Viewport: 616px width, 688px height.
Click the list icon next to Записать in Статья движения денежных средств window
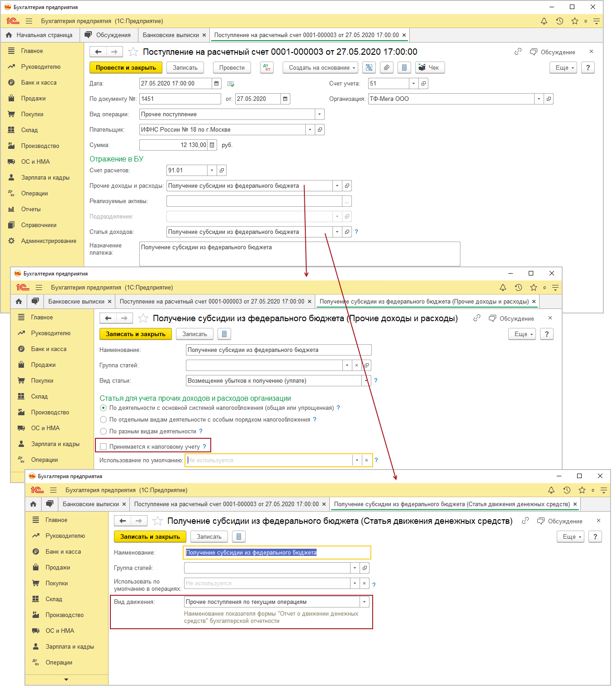(238, 537)
